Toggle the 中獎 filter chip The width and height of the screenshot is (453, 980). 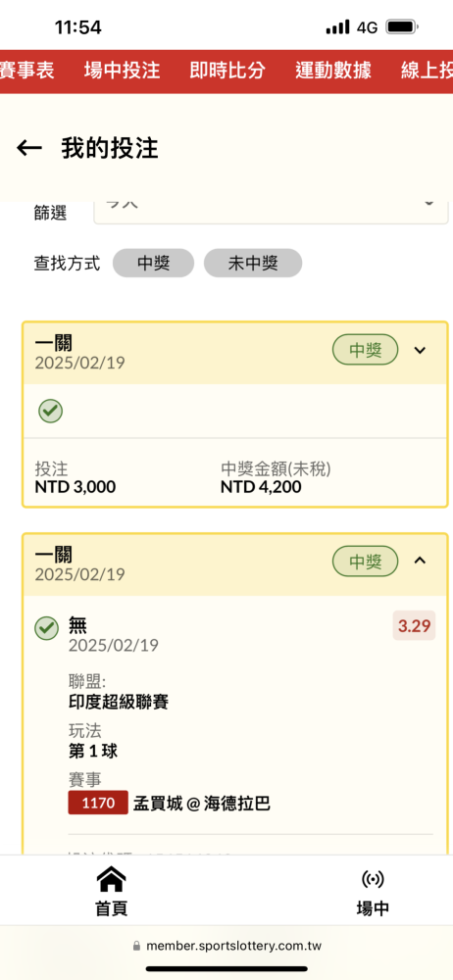pyautogui.click(x=153, y=263)
